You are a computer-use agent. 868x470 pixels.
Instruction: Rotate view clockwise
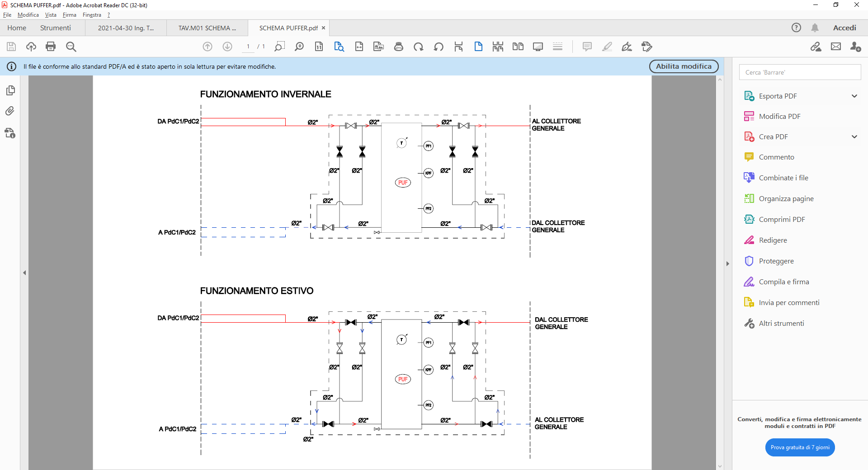(x=419, y=47)
